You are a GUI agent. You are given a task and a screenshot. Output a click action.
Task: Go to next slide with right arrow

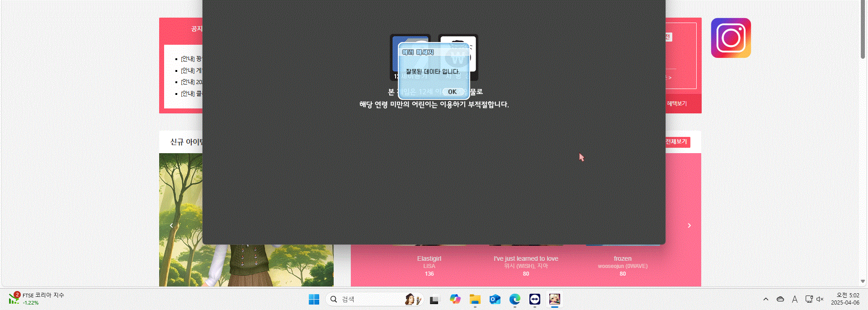(689, 225)
